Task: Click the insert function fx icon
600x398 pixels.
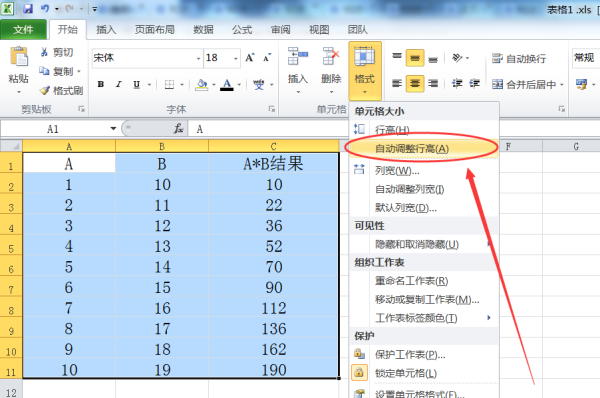Action: coord(178,129)
